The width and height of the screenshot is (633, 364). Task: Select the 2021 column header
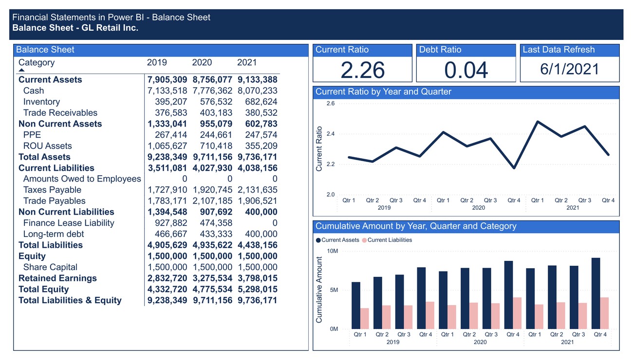coord(247,62)
